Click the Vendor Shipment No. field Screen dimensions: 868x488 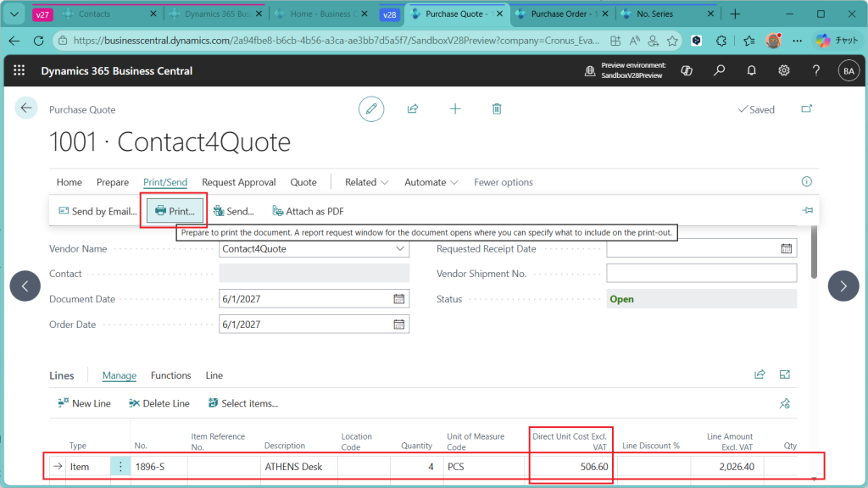(x=701, y=274)
